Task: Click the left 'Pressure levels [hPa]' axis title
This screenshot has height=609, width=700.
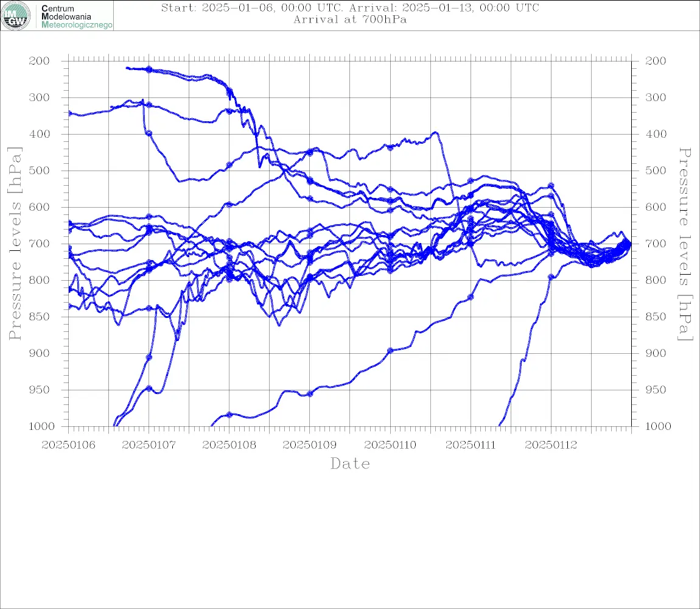Action: (15, 244)
